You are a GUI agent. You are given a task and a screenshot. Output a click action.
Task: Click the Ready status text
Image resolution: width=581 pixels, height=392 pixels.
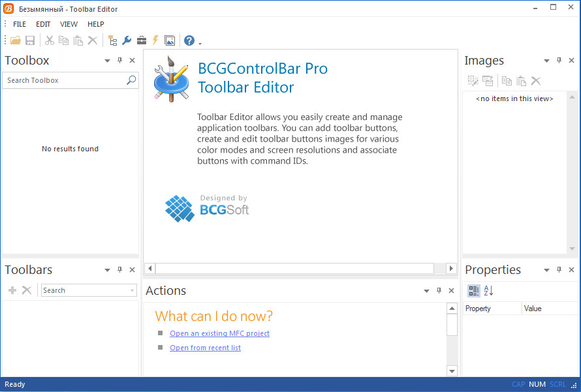tap(15, 384)
